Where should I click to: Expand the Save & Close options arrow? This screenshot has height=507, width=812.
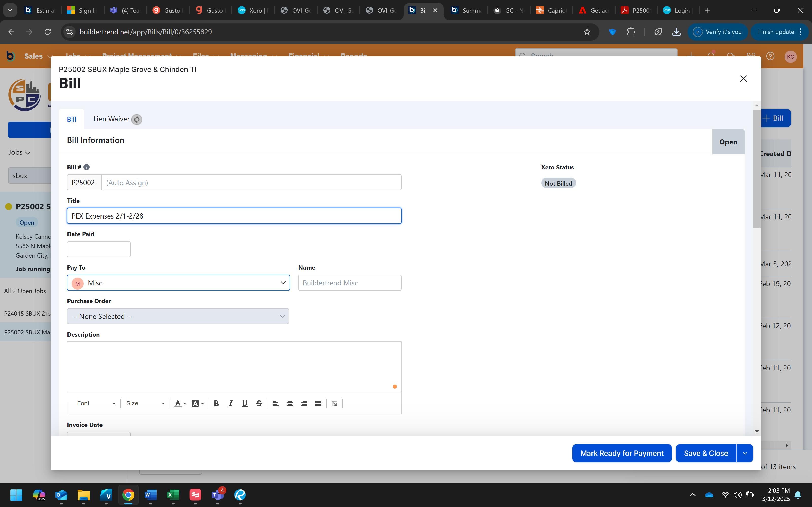tap(745, 453)
